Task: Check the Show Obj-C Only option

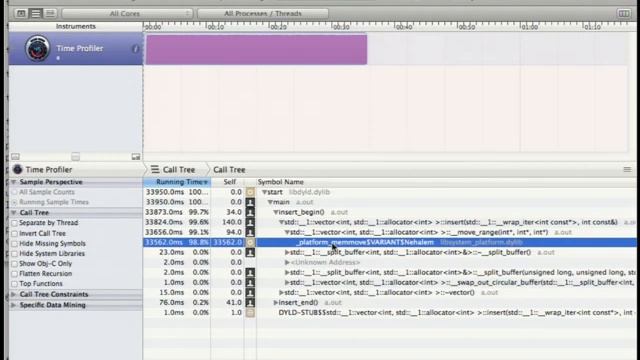Action: (x=15, y=264)
